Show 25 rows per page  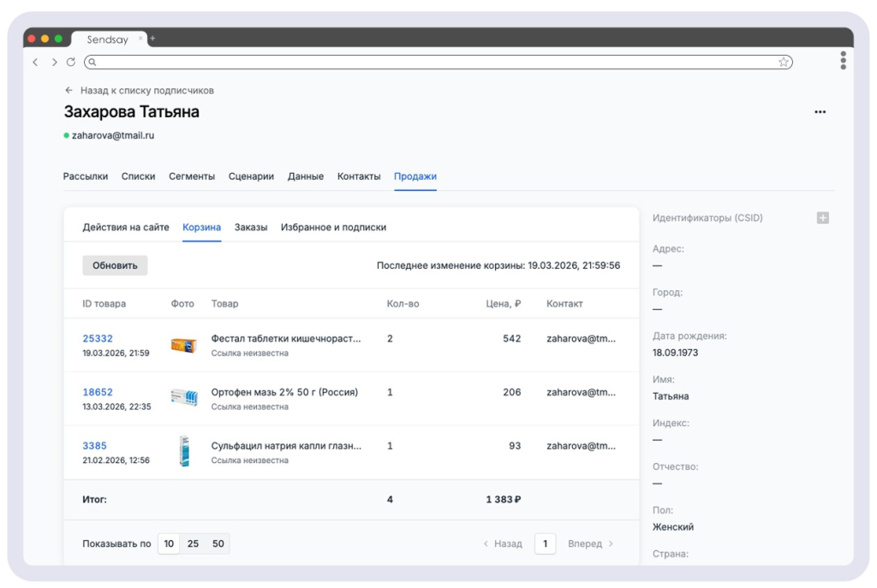coord(193,543)
